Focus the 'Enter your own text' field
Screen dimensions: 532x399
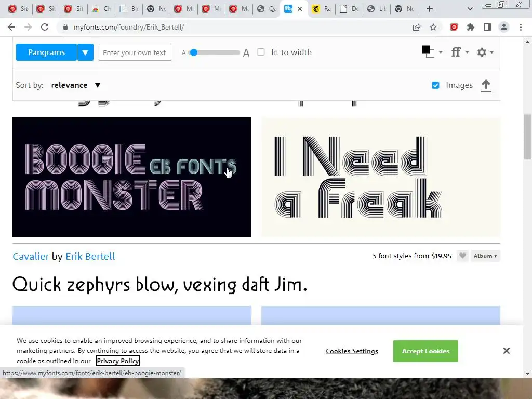[135, 52]
